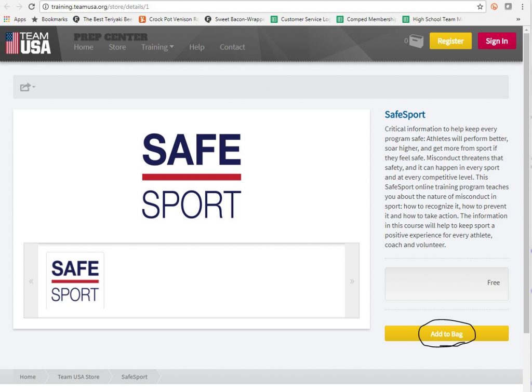The image size is (532, 392).
Task: Expand the Training dropdown menu
Action: 157,47
